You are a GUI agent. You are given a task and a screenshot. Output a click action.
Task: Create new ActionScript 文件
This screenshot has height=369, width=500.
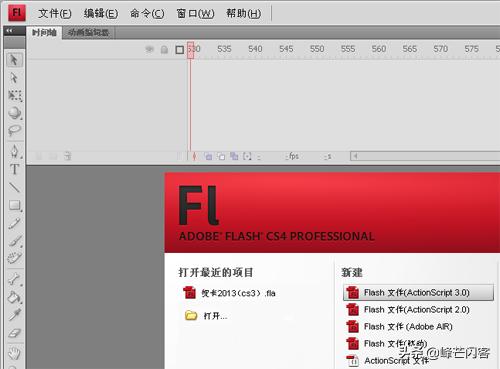coord(388,360)
